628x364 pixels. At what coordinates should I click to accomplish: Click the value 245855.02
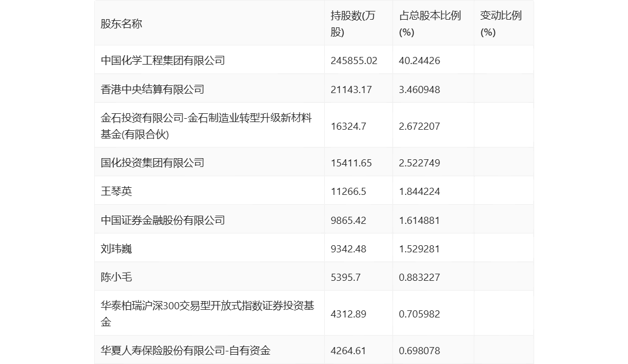(x=354, y=60)
